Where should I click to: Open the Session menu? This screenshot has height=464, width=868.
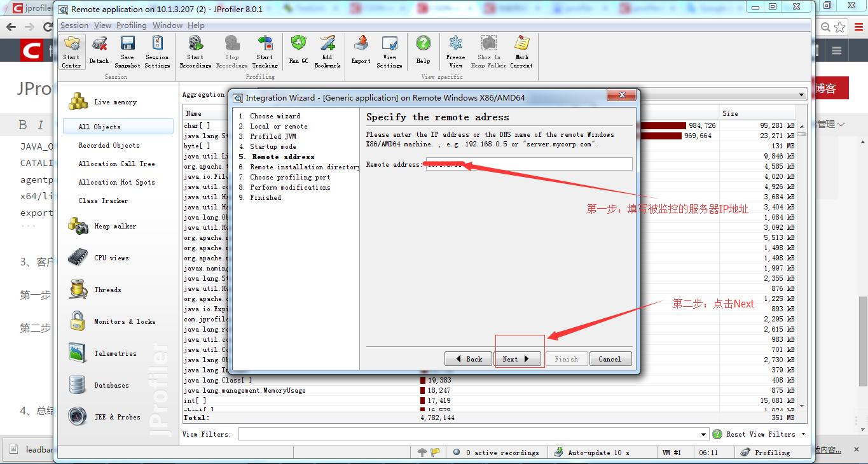coord(74,25)
